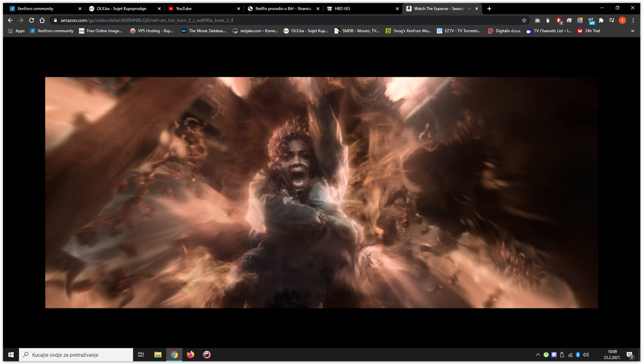Open the EZTV - TV Torrents bookmark

(x=459, y=31)
